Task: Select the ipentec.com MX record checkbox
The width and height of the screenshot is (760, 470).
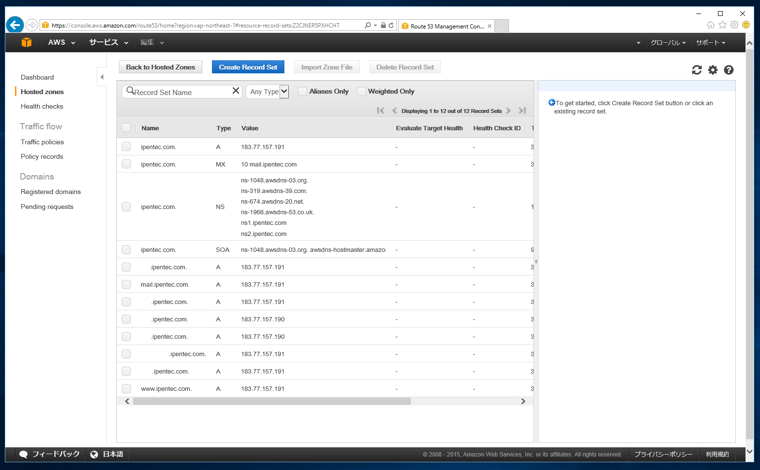Action: click(126, 164)
